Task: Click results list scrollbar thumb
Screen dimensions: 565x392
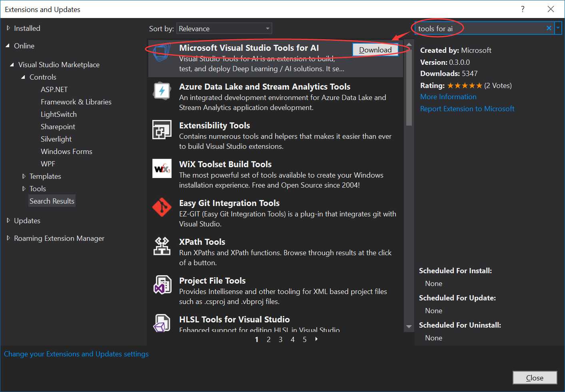Action: [x=409, y=87]
